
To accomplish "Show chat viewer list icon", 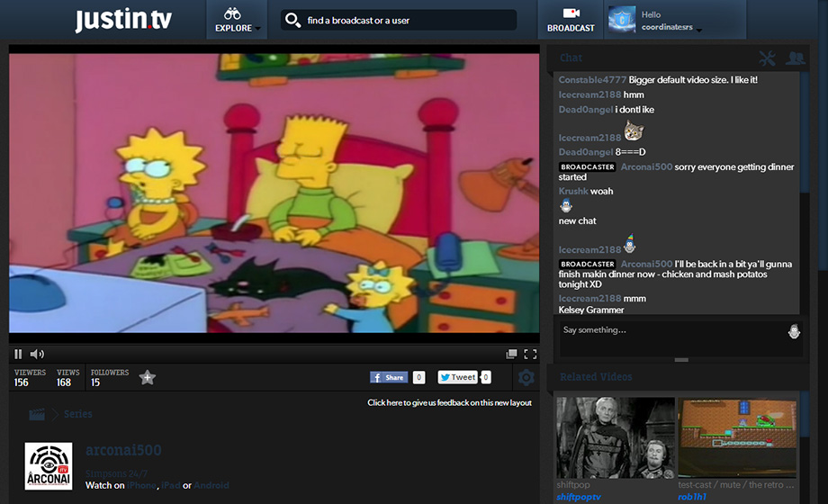I will [x=795, y=58].
